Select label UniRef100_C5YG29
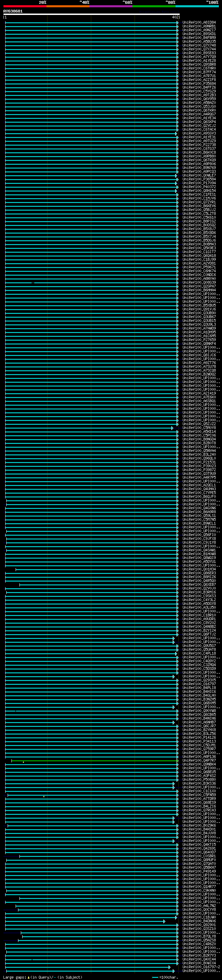Screen dimensions: 222x980 (199, 91)
